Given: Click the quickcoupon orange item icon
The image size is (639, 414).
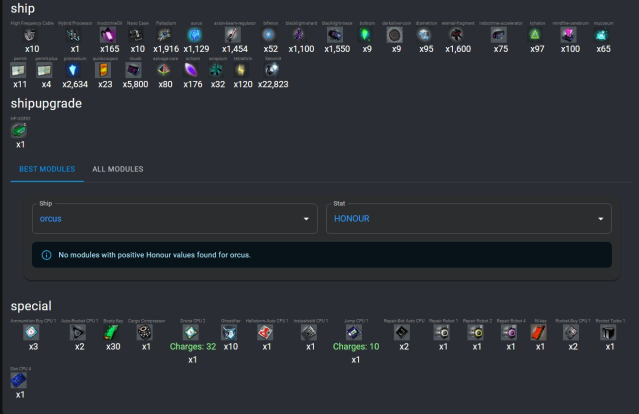Looking at the screenshot, I should click(104, 70).
